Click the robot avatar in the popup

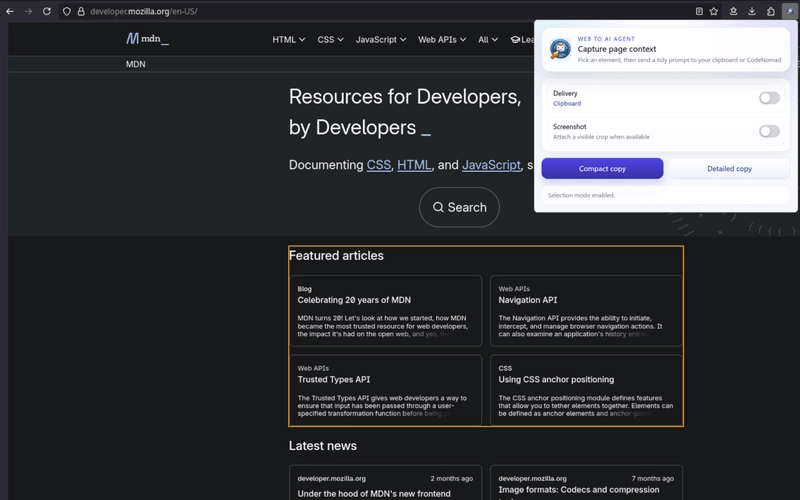(560, 49)
